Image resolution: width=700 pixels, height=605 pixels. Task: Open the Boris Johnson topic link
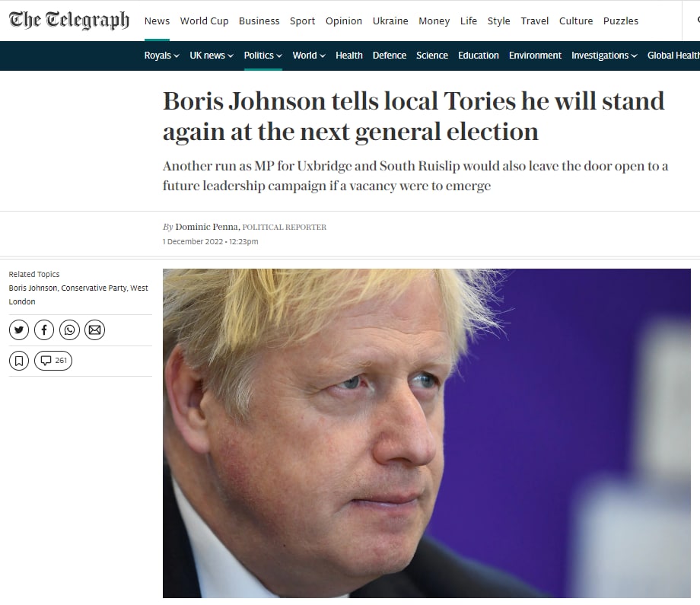point(33,288)
